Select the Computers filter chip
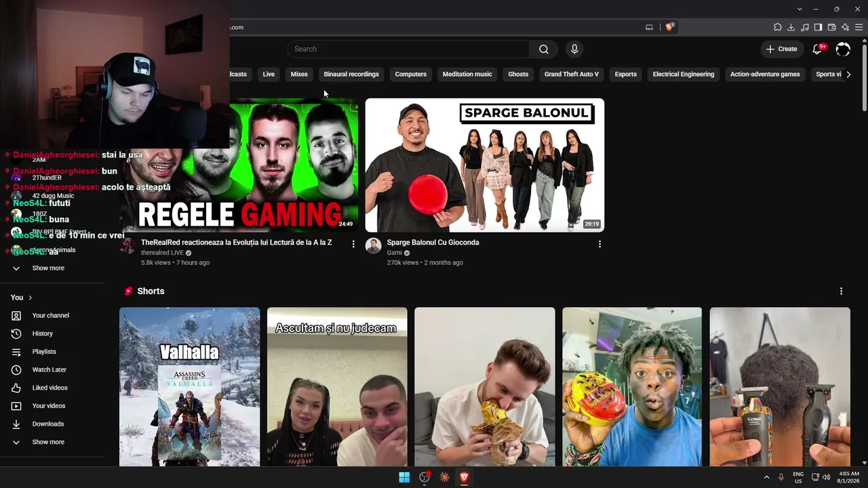 (x=411, y=75)
